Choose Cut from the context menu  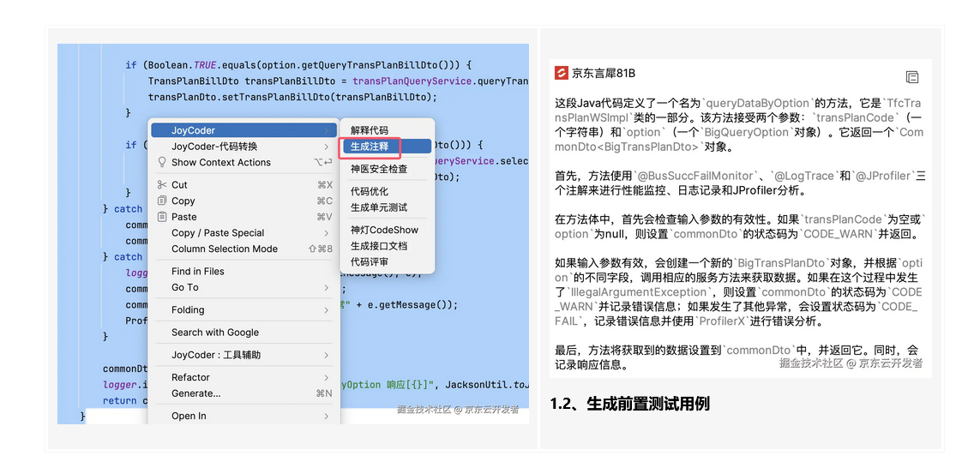pyautogui.click(x=243, y=185)
